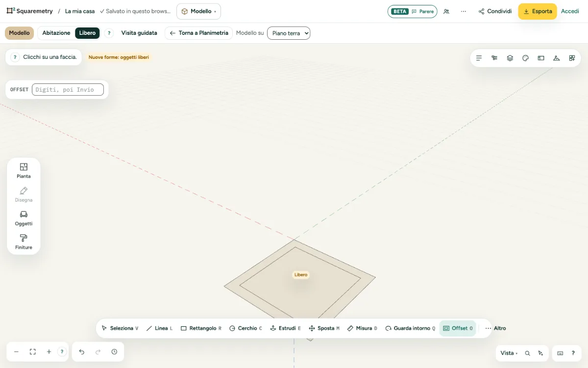The width and height of the screenshot is (588, 368).
Task: Open Pianta in the left sidebar
Action: click(x=24, y=171)
